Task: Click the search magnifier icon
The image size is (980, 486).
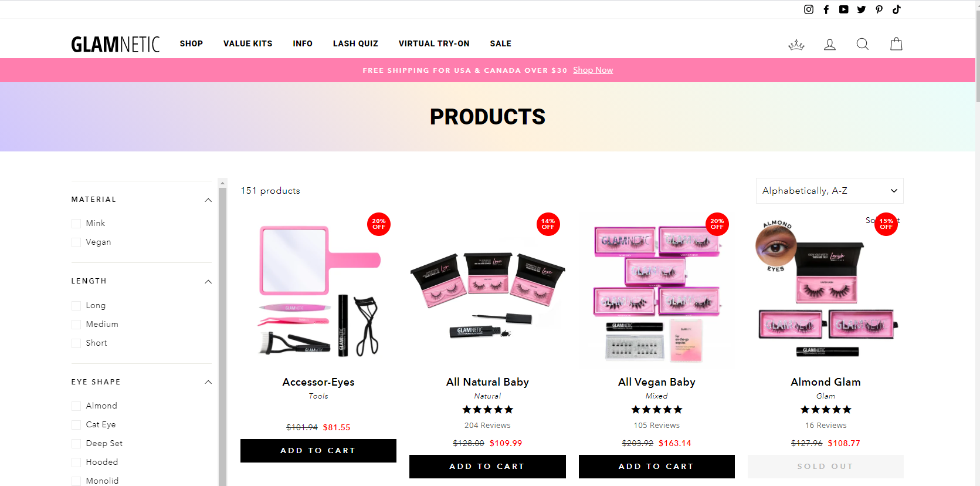Action: pos(863,44)
